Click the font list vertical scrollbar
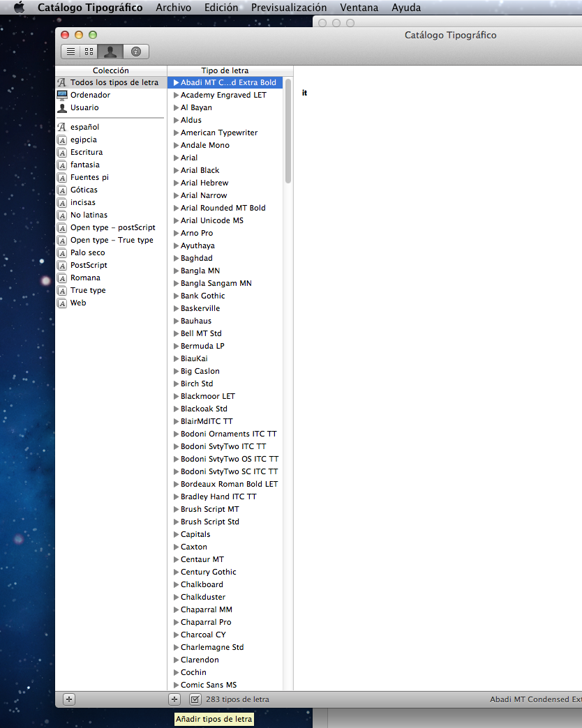582x728 pixels. click(x=288, y=131)
